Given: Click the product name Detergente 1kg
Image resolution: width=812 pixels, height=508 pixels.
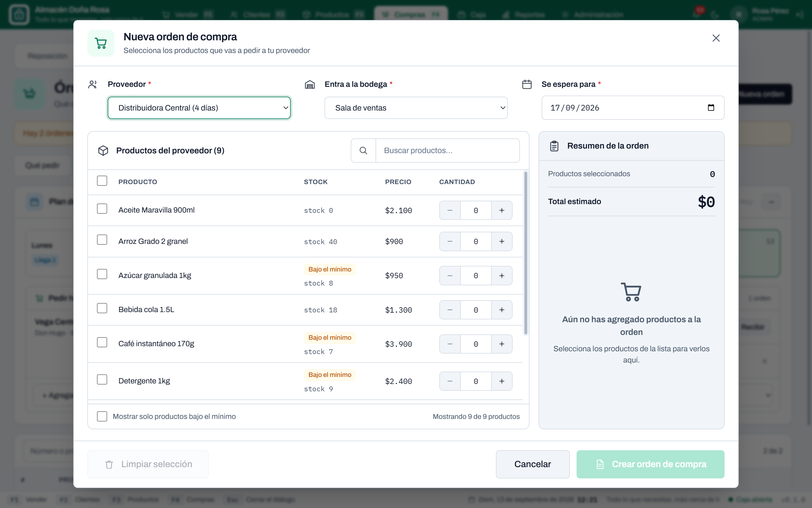Looking at the screenshot, I should coord(144,381).
